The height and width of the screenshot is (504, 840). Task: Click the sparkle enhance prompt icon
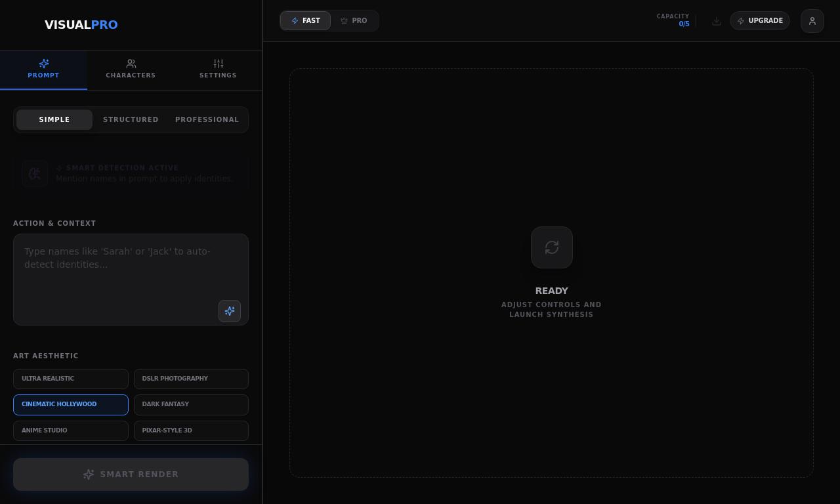230,311
